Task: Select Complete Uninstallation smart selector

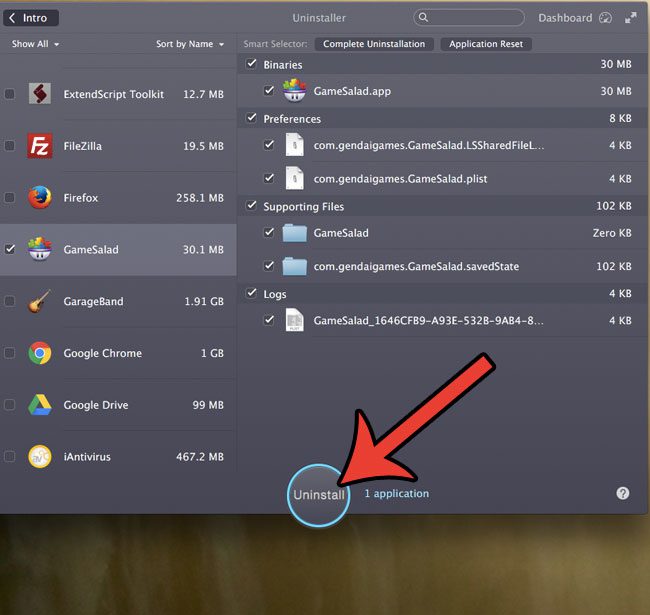Action: pos(375,44)
